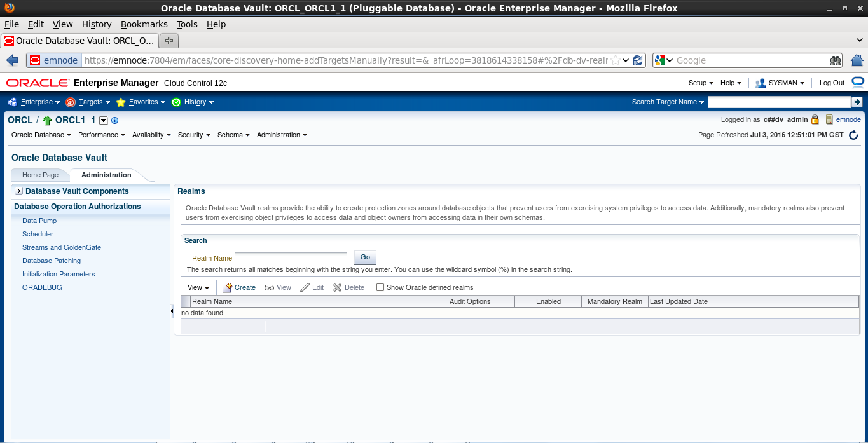Image resolution: width=868 pixels, height=443 pixels.
Task: Open the Firefox home page icon
Action: click(x=857, y=60)
